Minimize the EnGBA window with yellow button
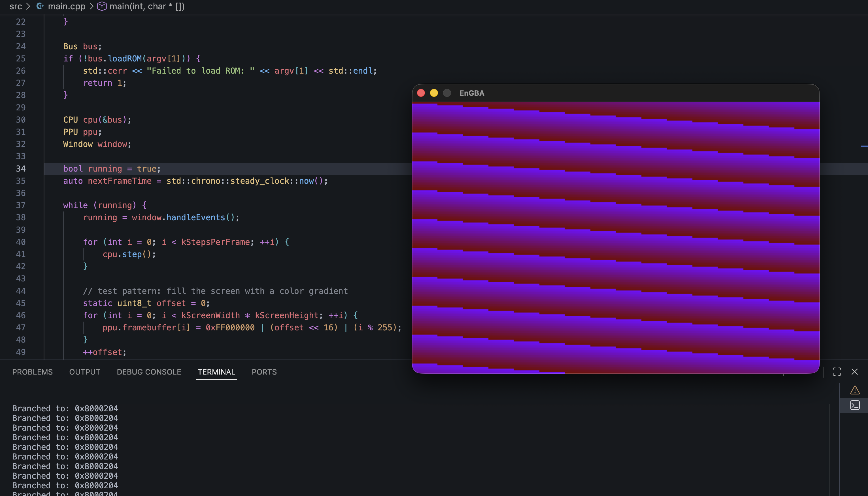 point(434,93)
